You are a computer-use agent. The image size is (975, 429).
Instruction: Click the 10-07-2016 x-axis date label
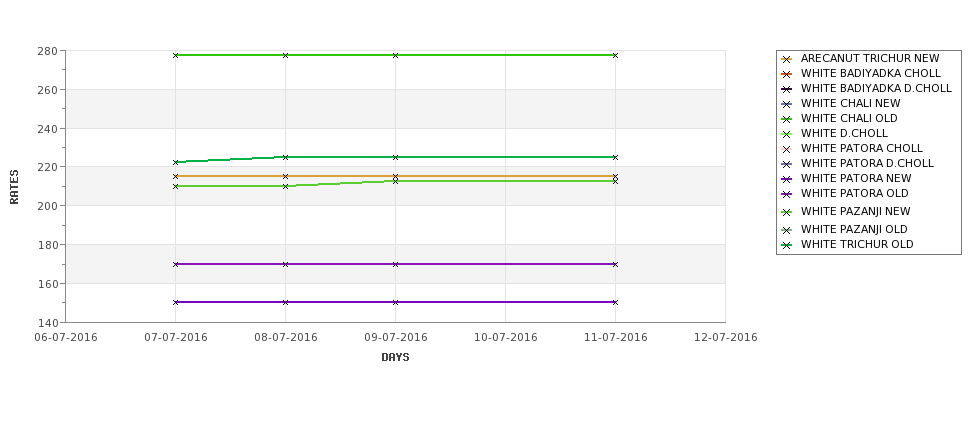506,338
